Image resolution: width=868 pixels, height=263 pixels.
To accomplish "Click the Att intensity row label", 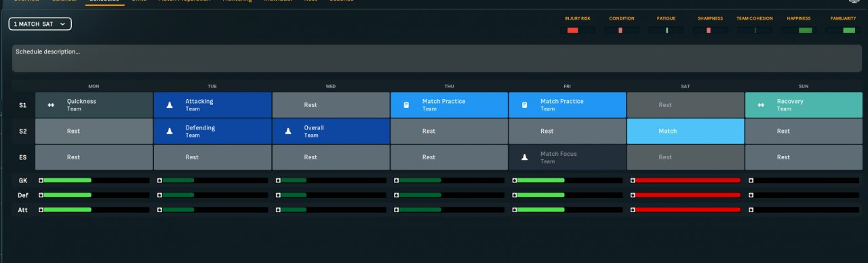I will click(x=23, y=210).
